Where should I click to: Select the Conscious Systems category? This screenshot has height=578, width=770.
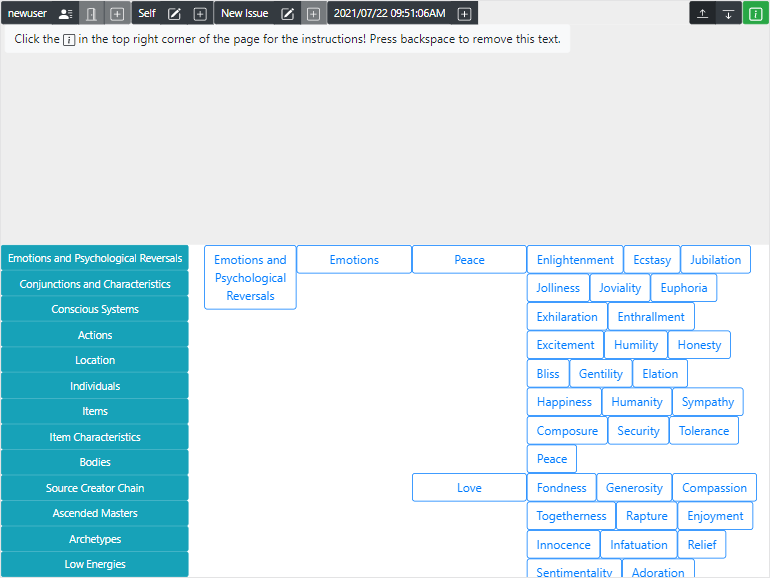pos(95,310)
